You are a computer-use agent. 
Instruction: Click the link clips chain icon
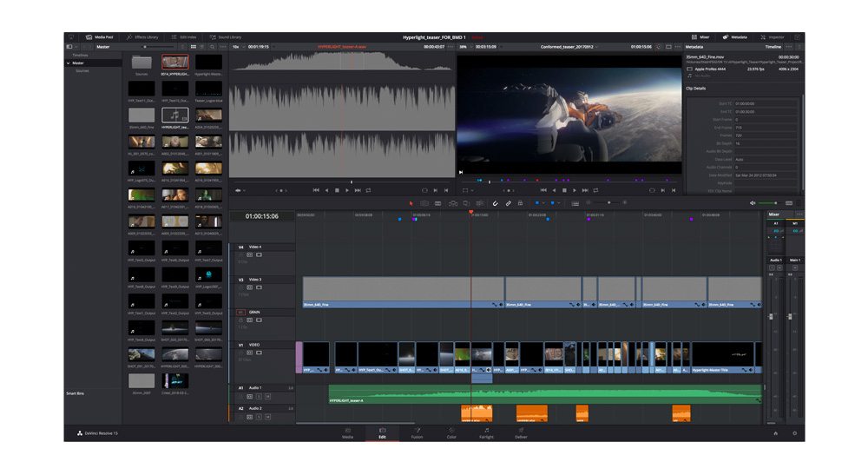(509, 203)
